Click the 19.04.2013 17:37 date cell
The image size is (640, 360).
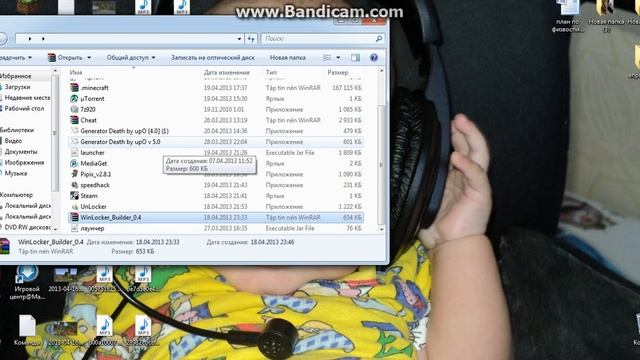coord(226,88)
